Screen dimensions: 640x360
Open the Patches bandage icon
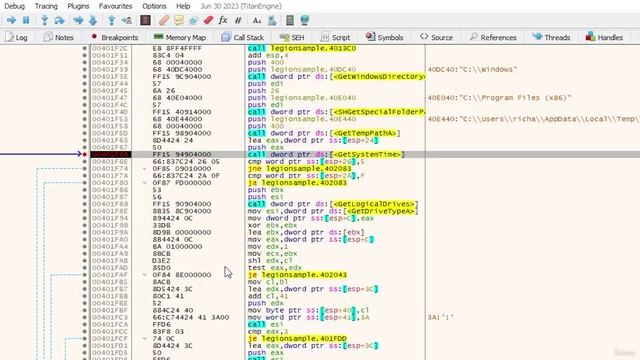164,20
